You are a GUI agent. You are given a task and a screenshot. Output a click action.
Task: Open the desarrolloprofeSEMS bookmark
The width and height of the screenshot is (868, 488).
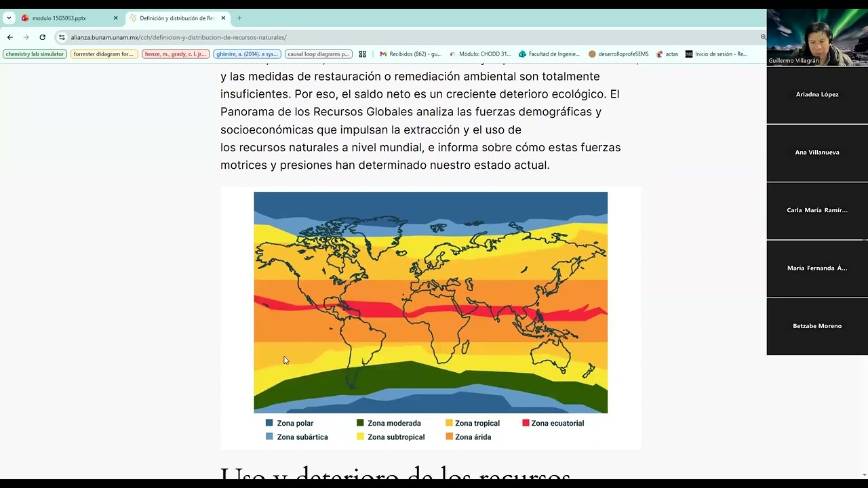coord(618,54)
